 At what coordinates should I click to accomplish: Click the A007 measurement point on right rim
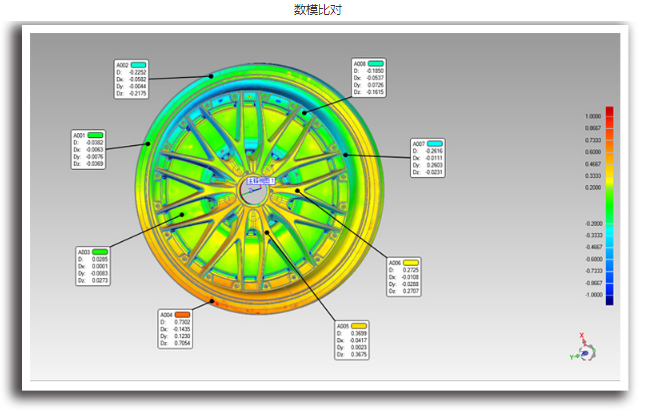(346, 155)
